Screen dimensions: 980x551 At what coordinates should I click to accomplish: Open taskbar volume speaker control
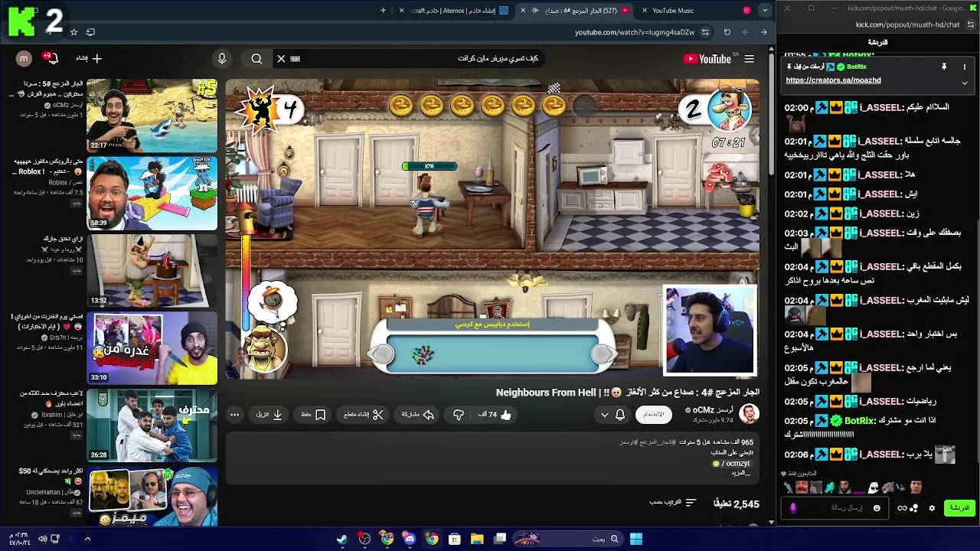click(x=42, y=539)
